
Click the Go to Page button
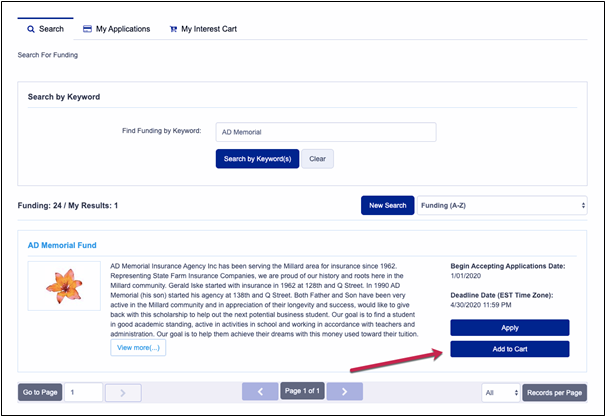point(40,393)
